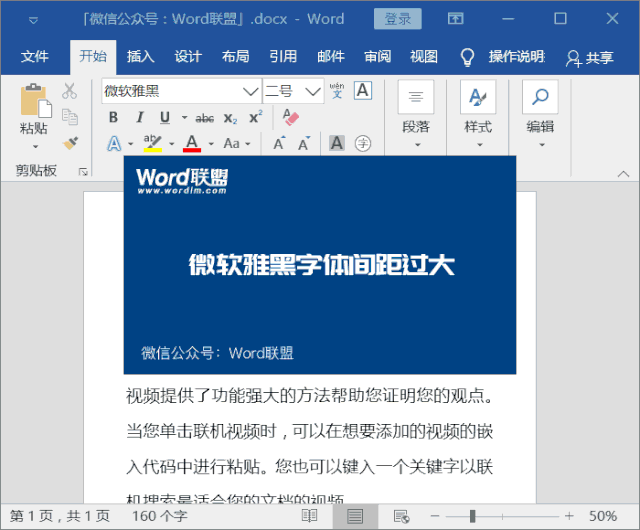Switch to the 布局 (Layout) tab
This screenshot has width=640, height=530.
236,57
